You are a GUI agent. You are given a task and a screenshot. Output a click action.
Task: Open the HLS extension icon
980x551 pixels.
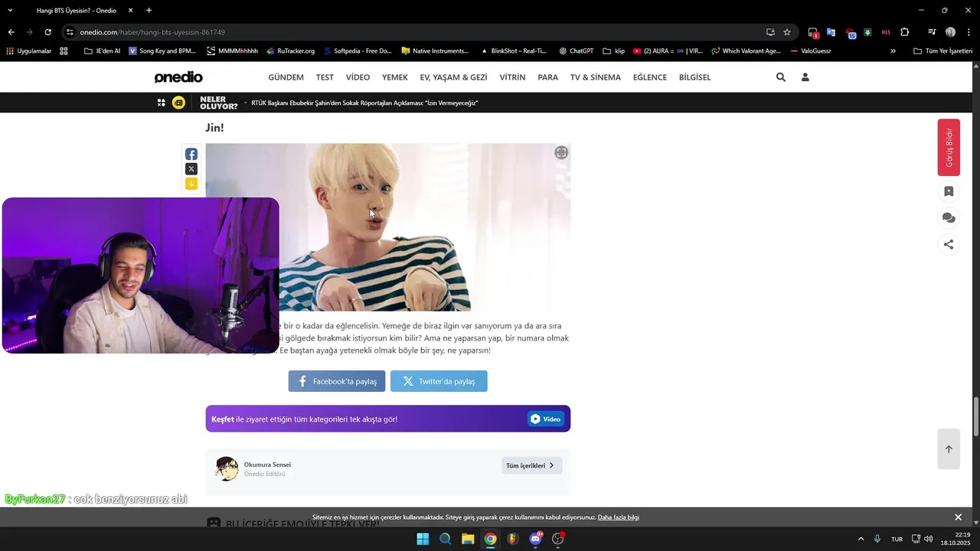click(x=886, y=32)
